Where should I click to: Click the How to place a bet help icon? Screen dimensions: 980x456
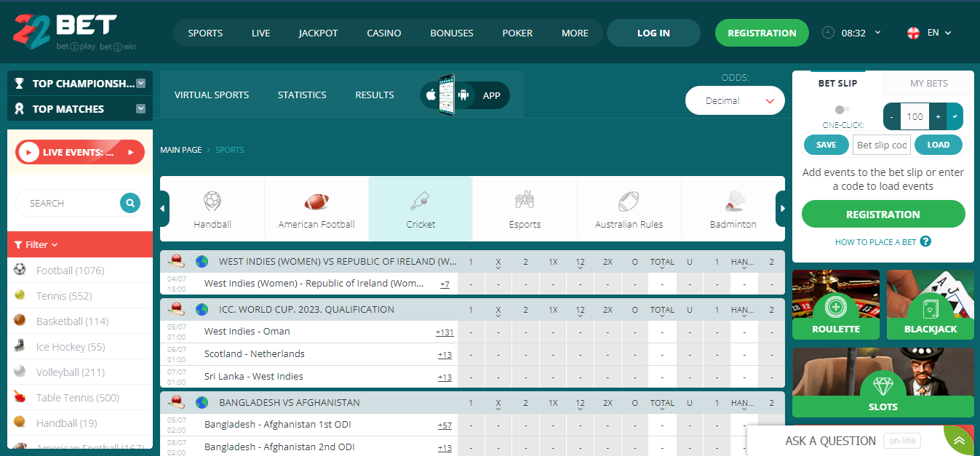925,242
